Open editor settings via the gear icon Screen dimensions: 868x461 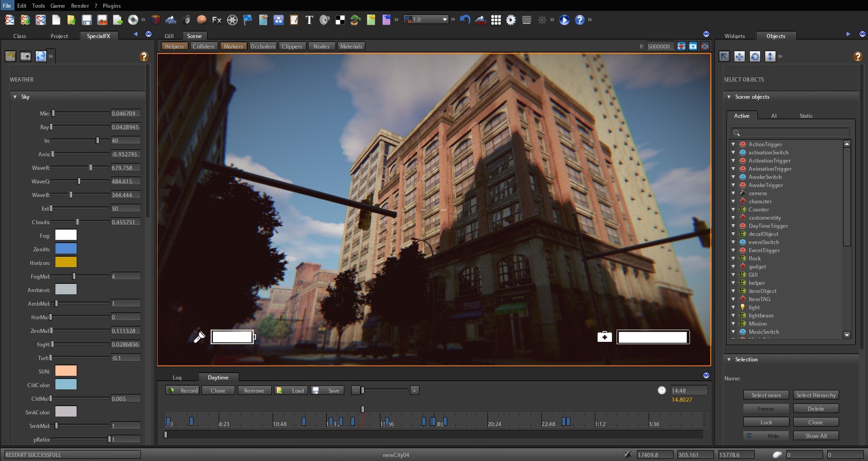[511, 19]
